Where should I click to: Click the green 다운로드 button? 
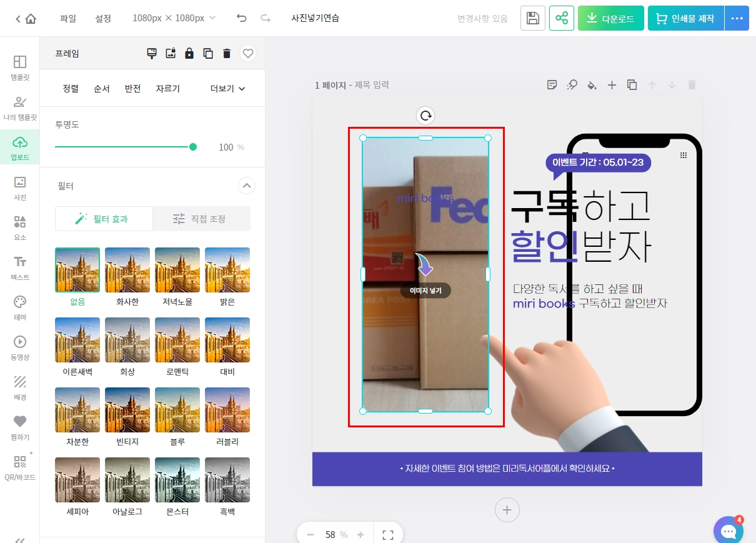click(610, 18)
